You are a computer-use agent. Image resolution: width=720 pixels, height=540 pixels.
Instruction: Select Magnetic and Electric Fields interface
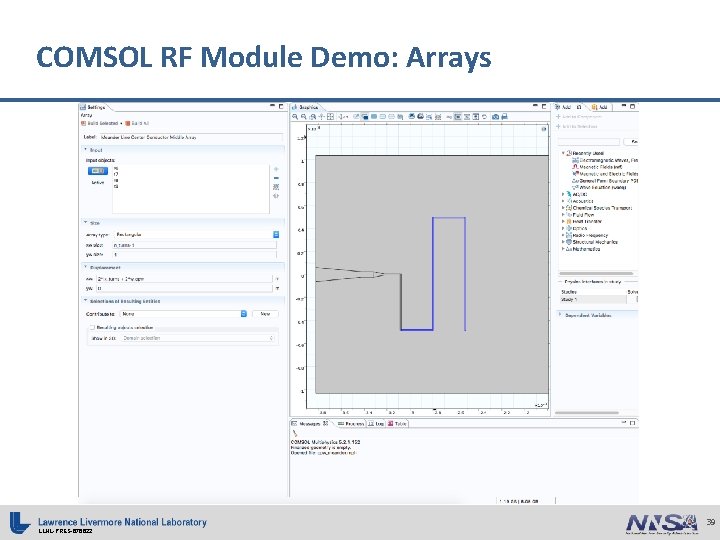coord(605,174)
